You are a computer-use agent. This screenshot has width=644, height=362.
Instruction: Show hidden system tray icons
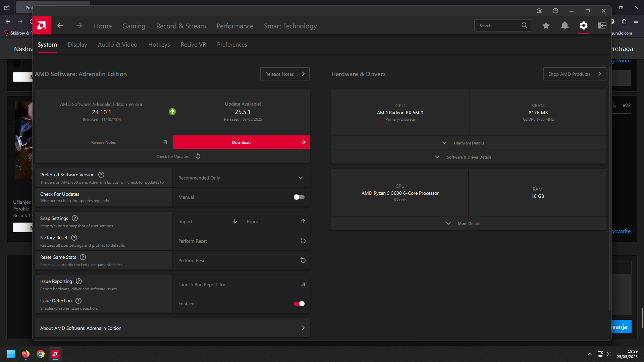589,354
